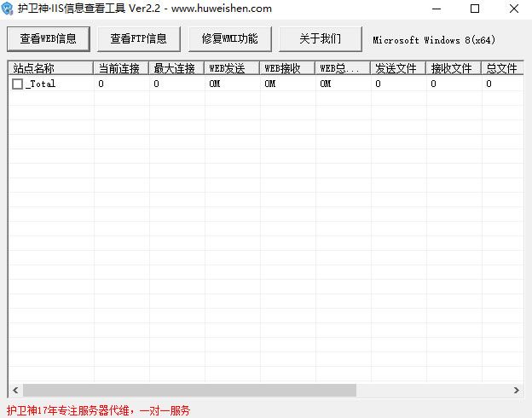Viewport: 532px width, 418px height.
Task: Click the 总文件 column header
Action: [502, 68]
